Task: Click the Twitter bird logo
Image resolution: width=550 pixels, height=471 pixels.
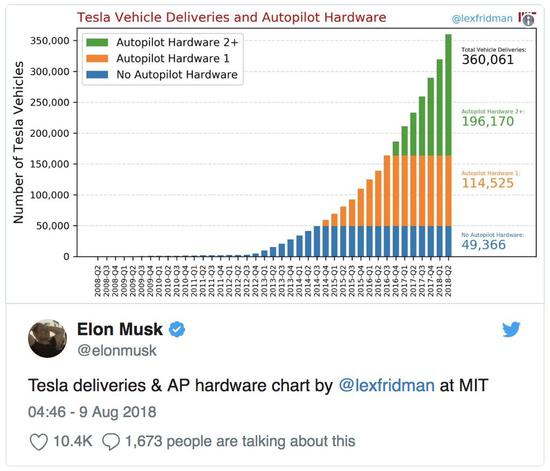Action: (x=511, y=329)
